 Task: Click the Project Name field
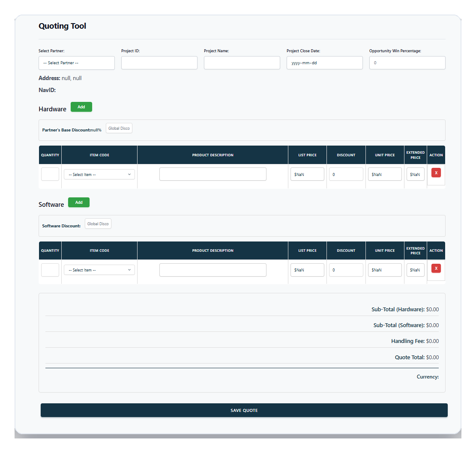pyautogui.click(x=242, y=63)
